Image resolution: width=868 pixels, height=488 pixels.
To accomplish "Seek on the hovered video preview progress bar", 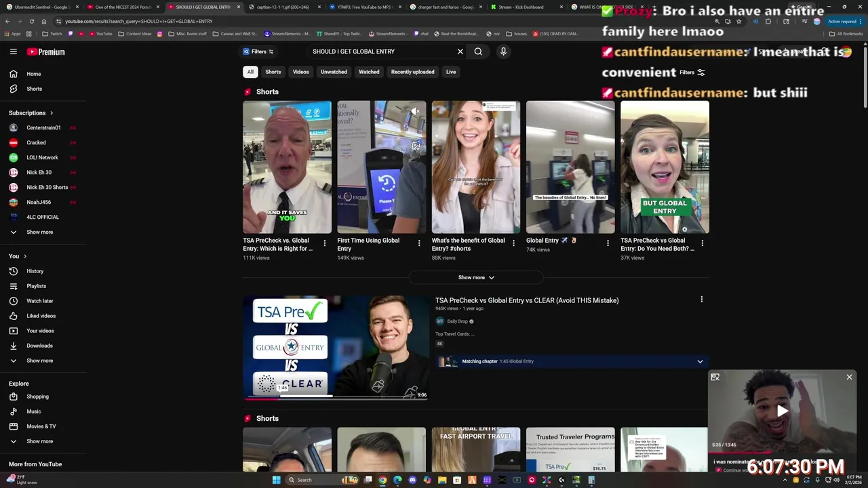I will click(336, 399).
